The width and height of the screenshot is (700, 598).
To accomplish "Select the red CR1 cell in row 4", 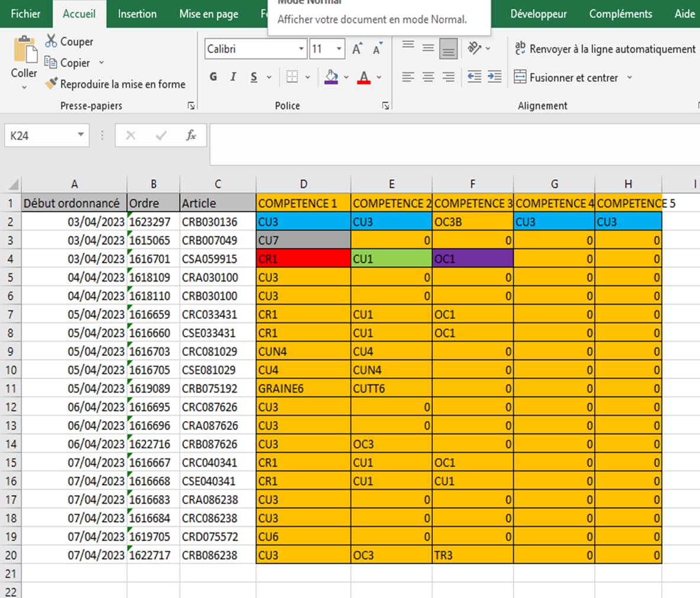I will [303, 258].
